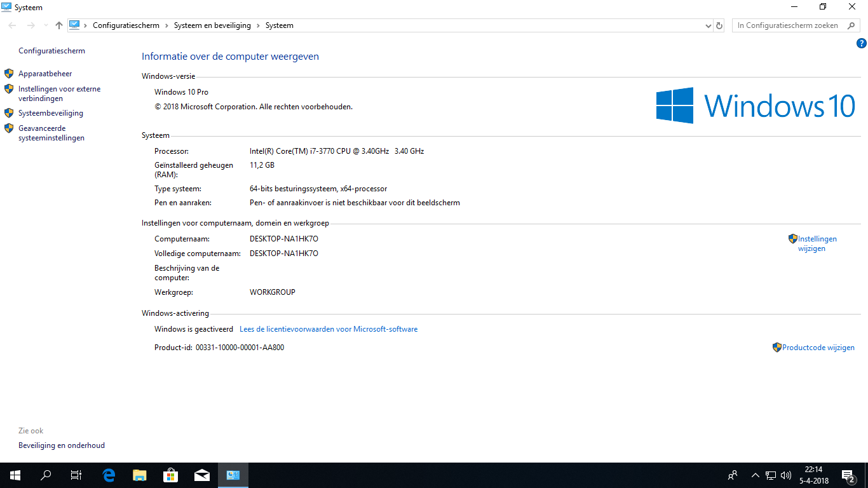Click Systeem en beveiliging breadcrumb

(x=212, y=25)
